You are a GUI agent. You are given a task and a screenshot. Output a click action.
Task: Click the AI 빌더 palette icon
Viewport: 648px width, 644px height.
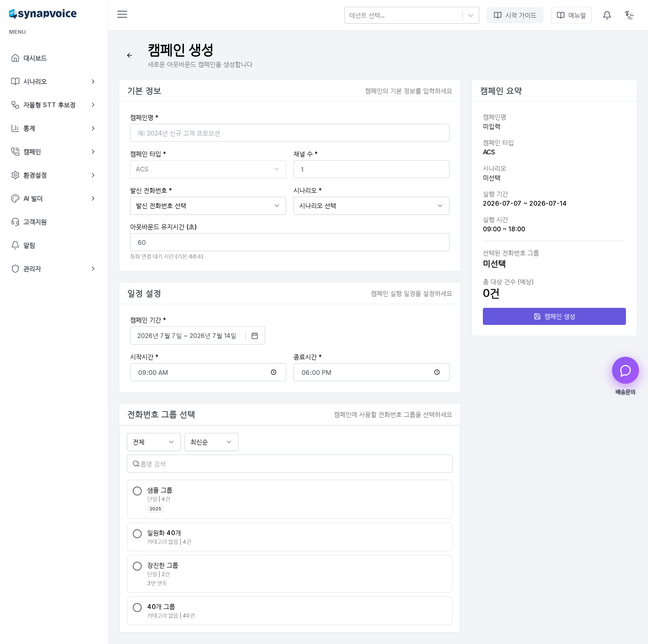[15, 198]
